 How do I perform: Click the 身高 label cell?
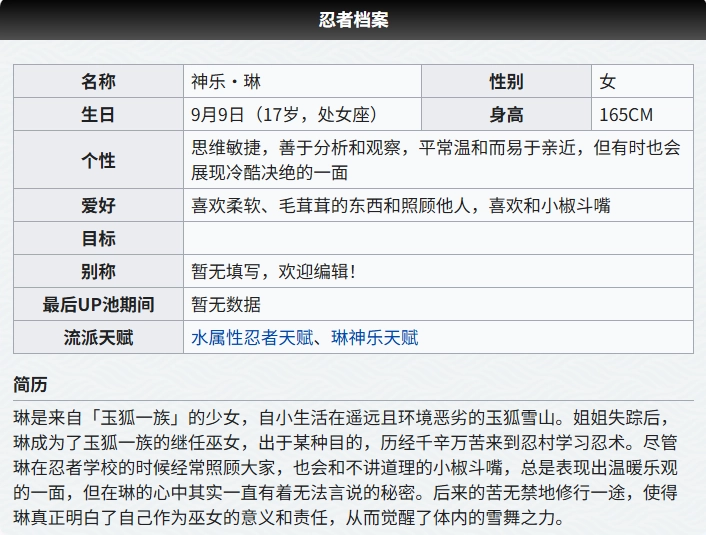pos(506,115)
